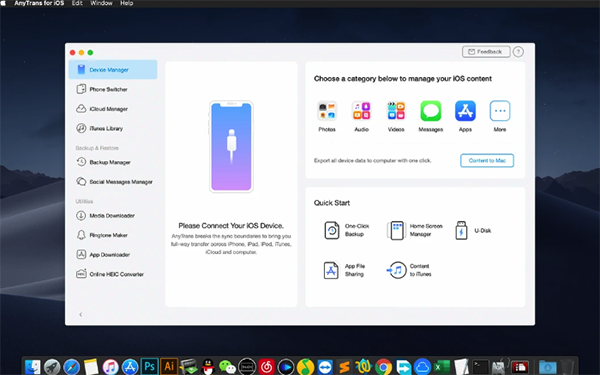Open App File Sharing
Viewport: 600px width, 375px height.
tap(344, 270)
